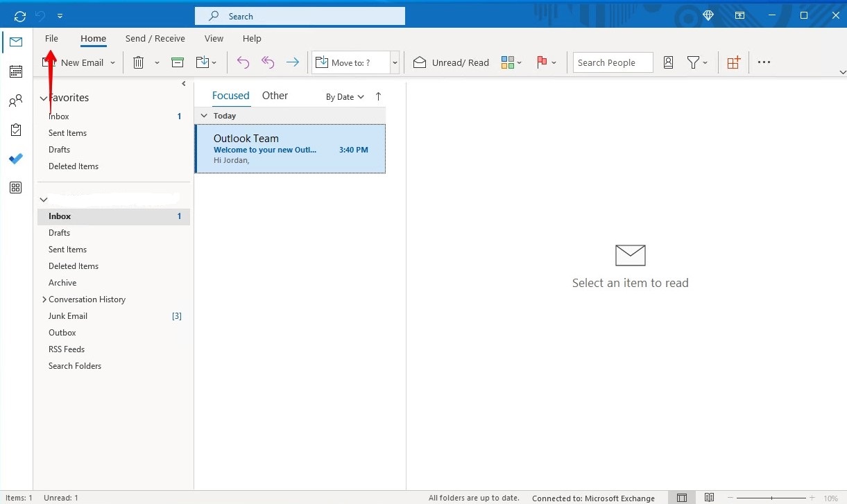Open Ribbon Display Options
This screenshot has width=847, height=504.
[740, 15]
